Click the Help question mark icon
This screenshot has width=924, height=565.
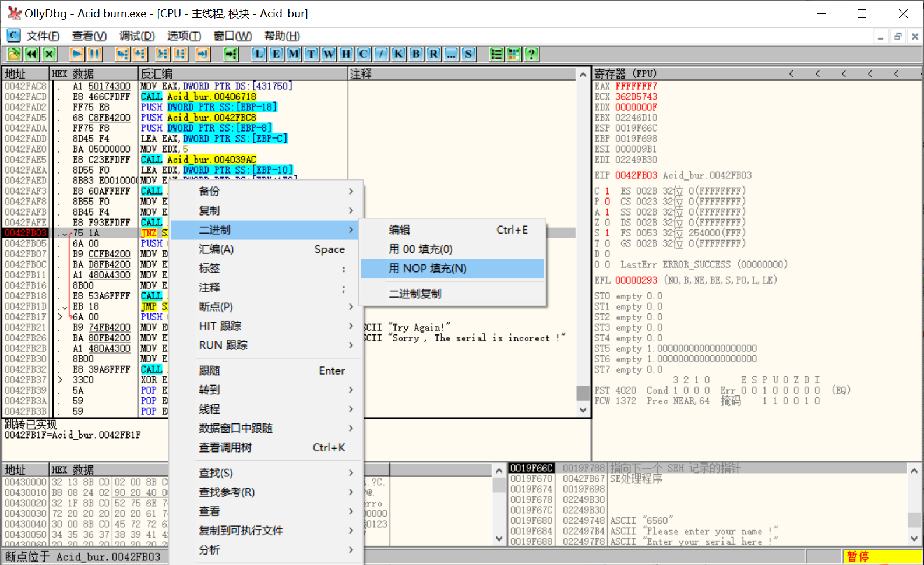tap(531, 54)
